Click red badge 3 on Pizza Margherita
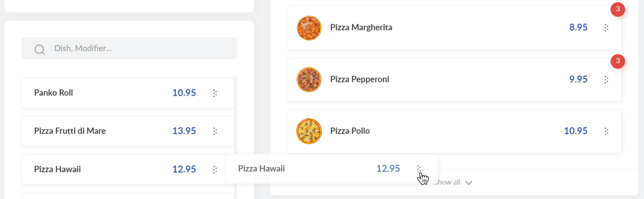The height and width of the screenshot is (199, 644). coord(618,9)
